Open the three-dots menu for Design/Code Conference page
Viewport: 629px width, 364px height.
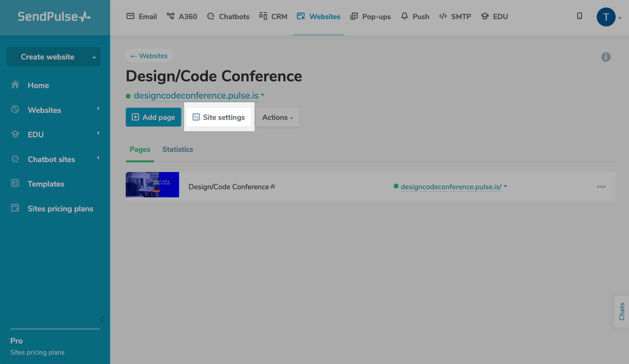pos(601,187)
